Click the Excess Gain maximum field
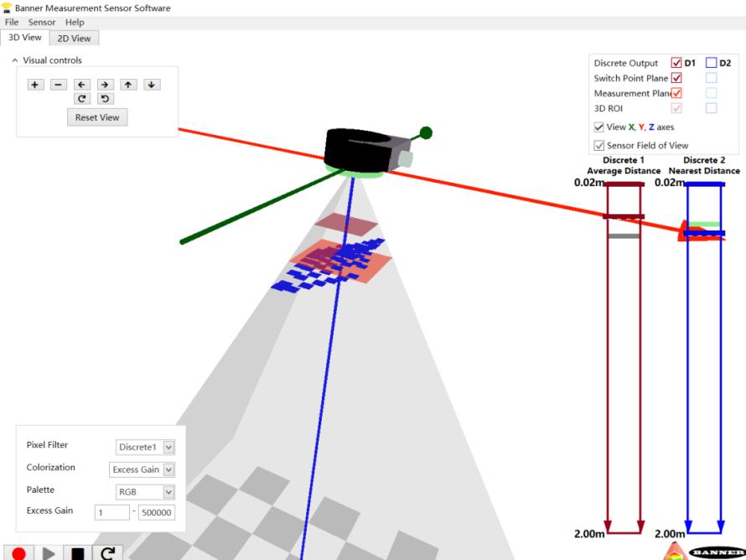Screen dimensions: 746x560 (157, 512)
